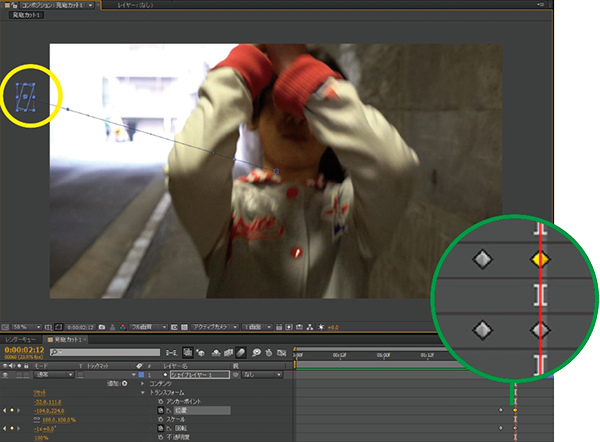Screen dimensions: 600x442
Task: Select the シェイプレイヤー 1 layer name
Action: coord(200,375)
